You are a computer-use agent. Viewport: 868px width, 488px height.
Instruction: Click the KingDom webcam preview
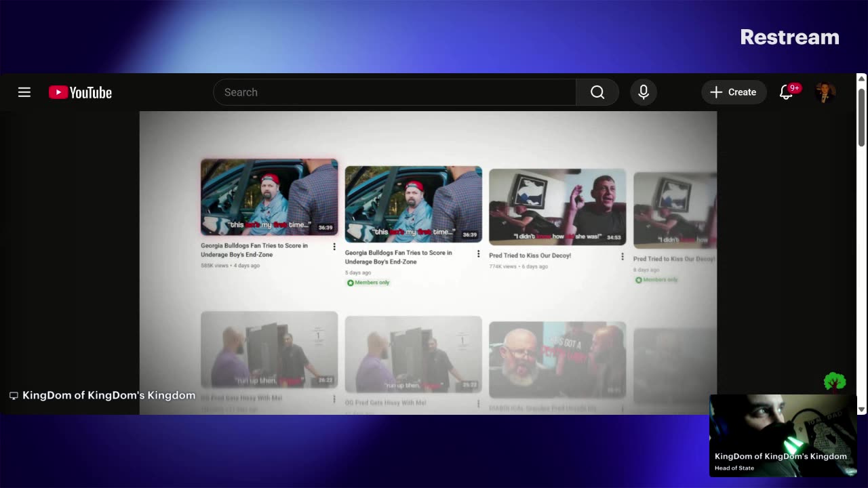[783, 435]
